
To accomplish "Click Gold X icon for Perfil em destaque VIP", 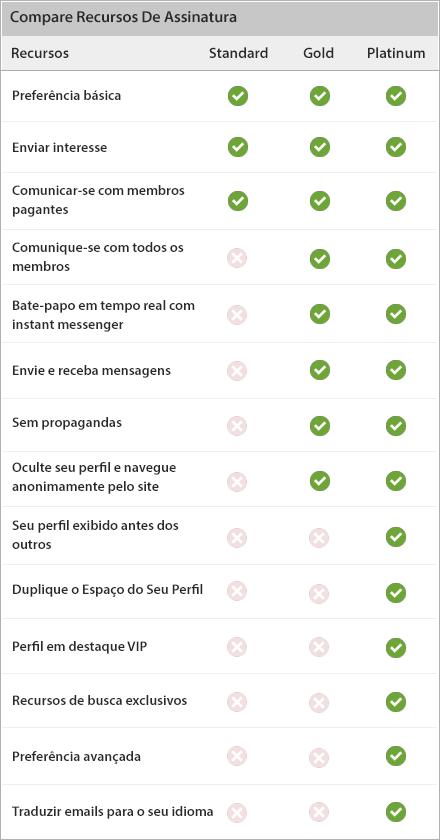I will point(318,647).
